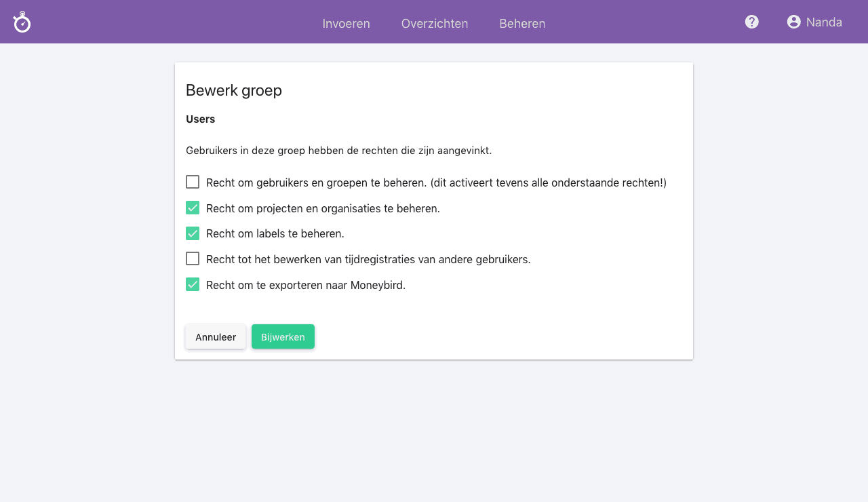Viewport: 868px width, 502px height.
Task: Click the Nanda account name
Action: (823, 22)
